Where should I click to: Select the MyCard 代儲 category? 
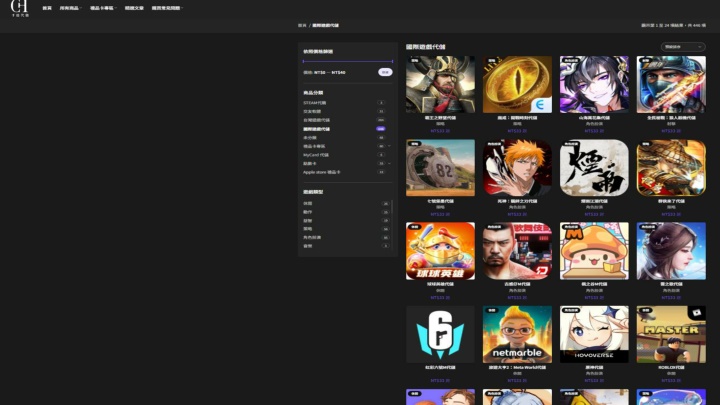pyautogui.click(x=316, y=155)
